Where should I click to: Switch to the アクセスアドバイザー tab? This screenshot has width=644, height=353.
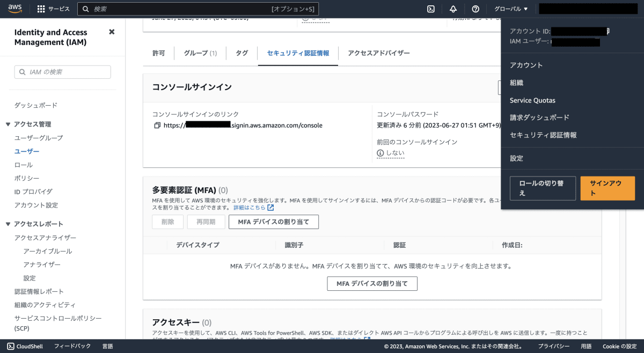[379, 53]
